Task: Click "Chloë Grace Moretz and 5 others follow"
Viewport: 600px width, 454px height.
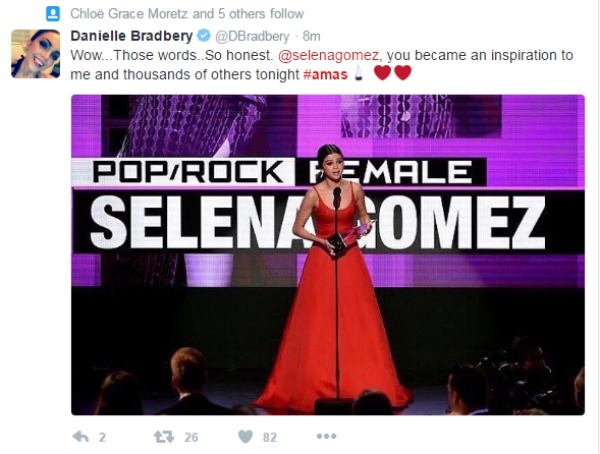Action: tap(187, 14)
